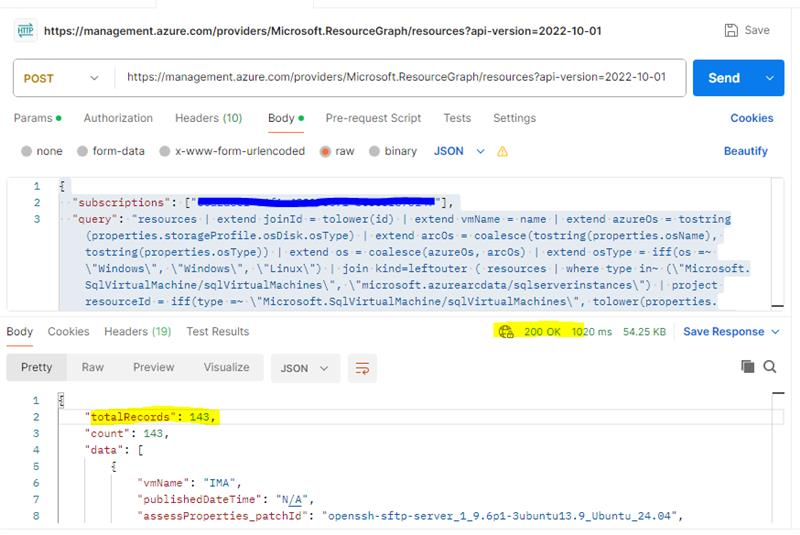Screen dimensions: 800x535
Task: Open the response Cookies tab
Action: pyautogui.click(x=68, y=332)
